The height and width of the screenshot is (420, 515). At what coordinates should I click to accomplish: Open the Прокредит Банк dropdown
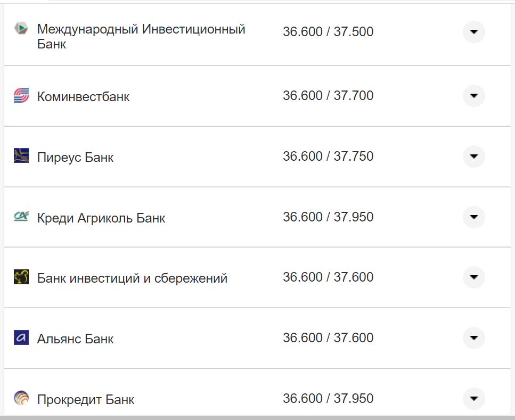pyautogui.click(x=473, y=398)
